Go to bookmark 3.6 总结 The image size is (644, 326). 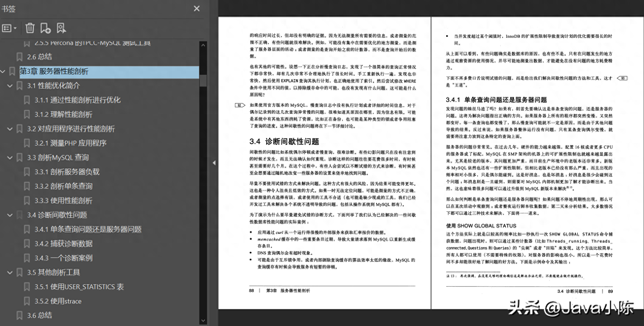(39, 315)
